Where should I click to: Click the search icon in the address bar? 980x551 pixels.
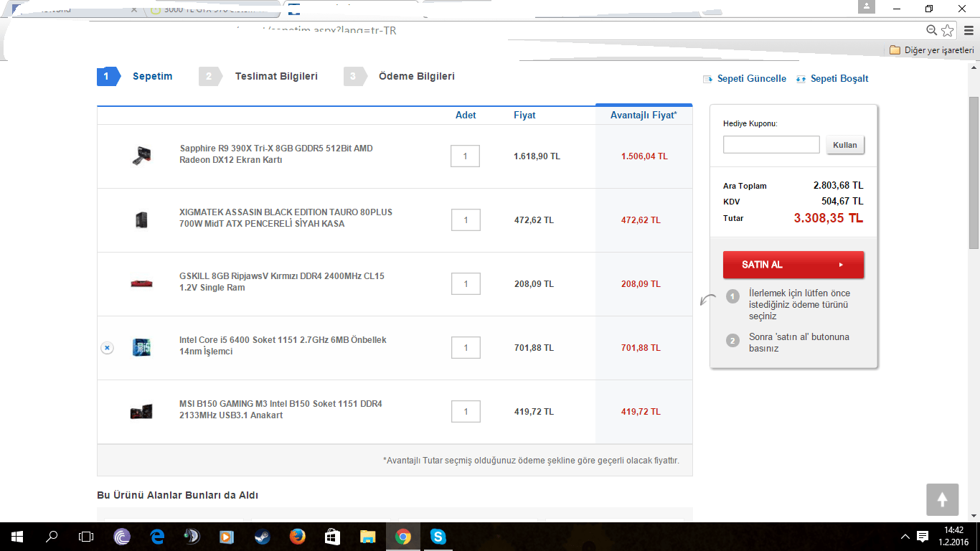tap(931, 32)
